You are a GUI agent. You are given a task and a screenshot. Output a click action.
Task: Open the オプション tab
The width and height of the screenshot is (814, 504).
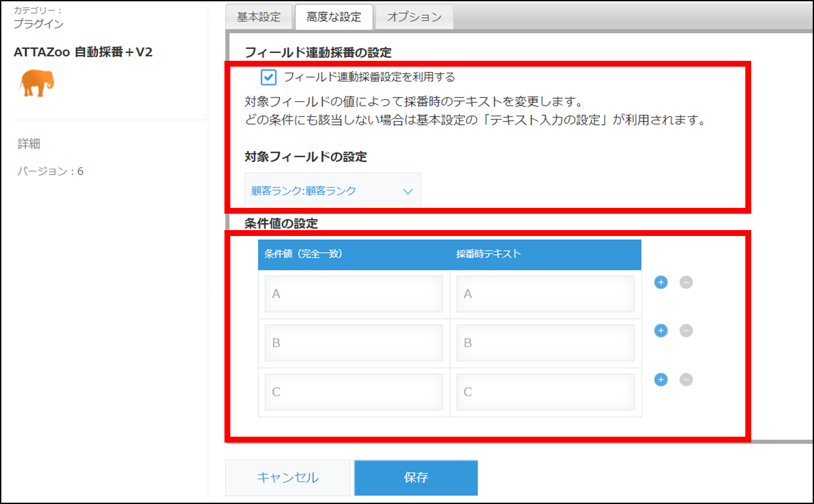point(414,16)
